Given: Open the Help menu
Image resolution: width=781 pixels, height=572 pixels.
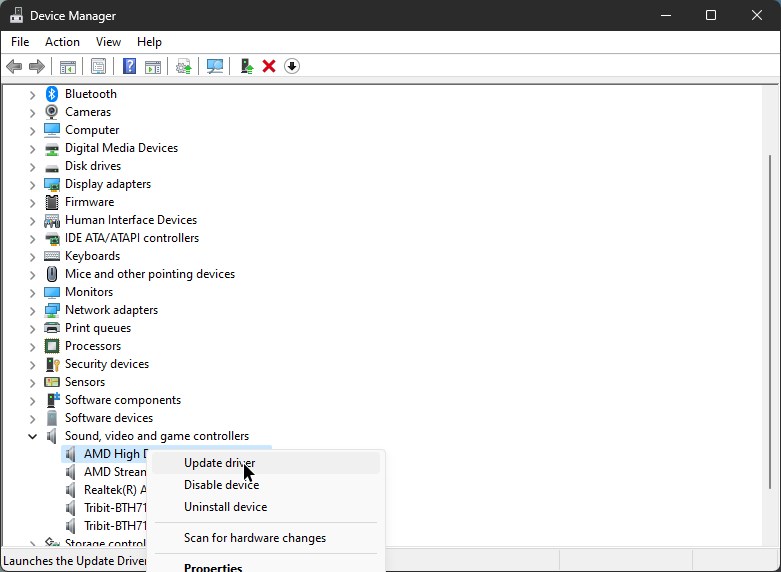Looking at the screenshot, I should 149,42.
